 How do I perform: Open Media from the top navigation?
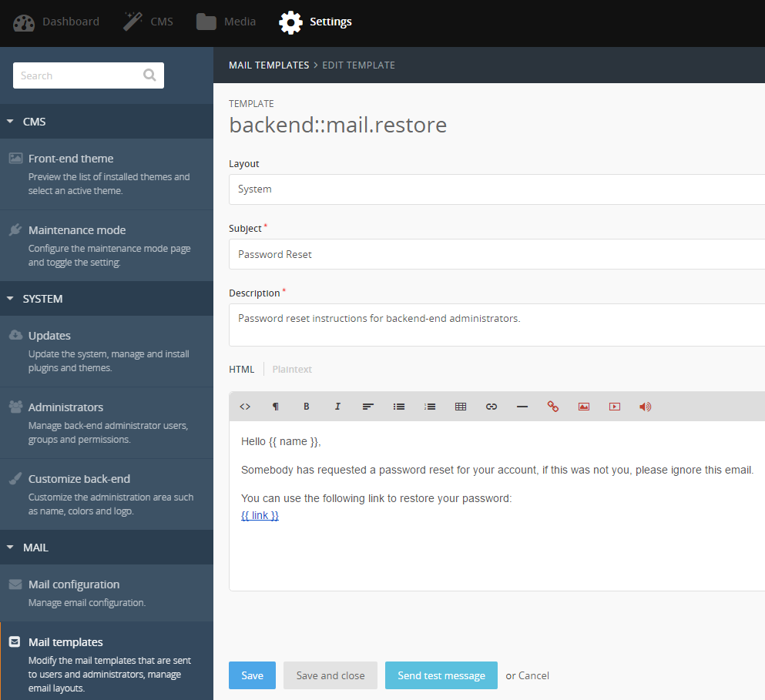coord(226,22)
